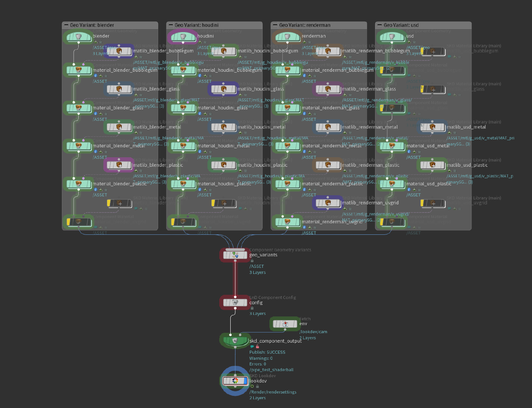This screenshot has width=532, height=408.
Task: Click the 'Publish: SUCCESS' status text
Action: [267, 352]
